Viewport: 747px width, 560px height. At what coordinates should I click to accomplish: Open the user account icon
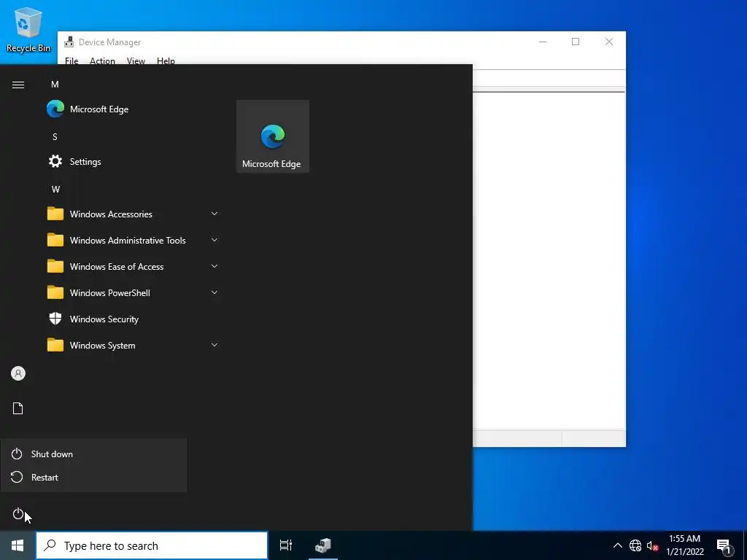pos(18,373)
